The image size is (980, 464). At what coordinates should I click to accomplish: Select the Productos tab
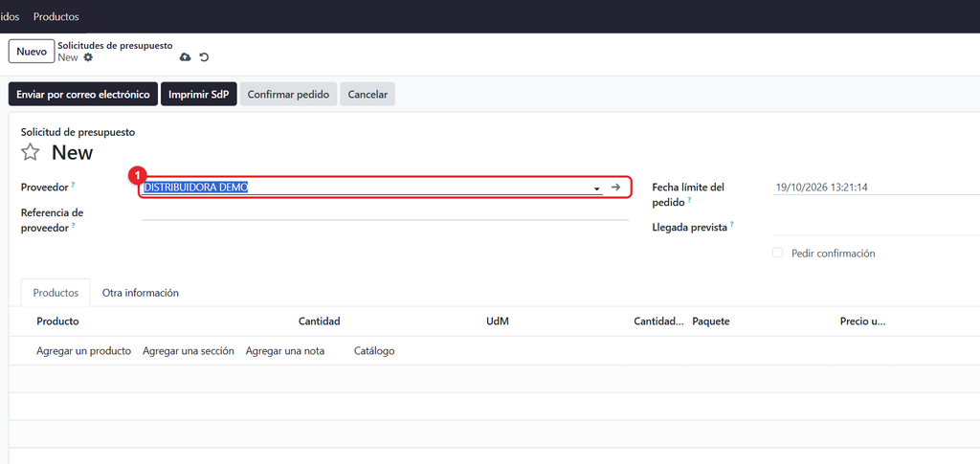[56, 292]
